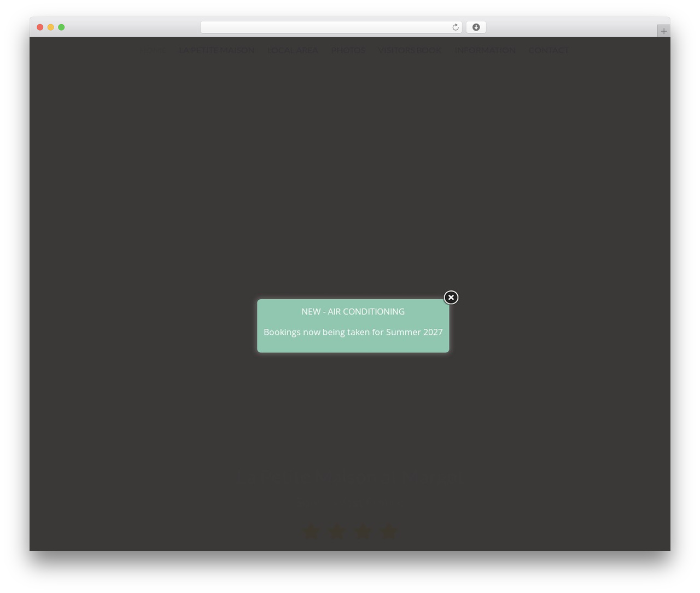Focus the browser address bar

(x=331, y=27)
